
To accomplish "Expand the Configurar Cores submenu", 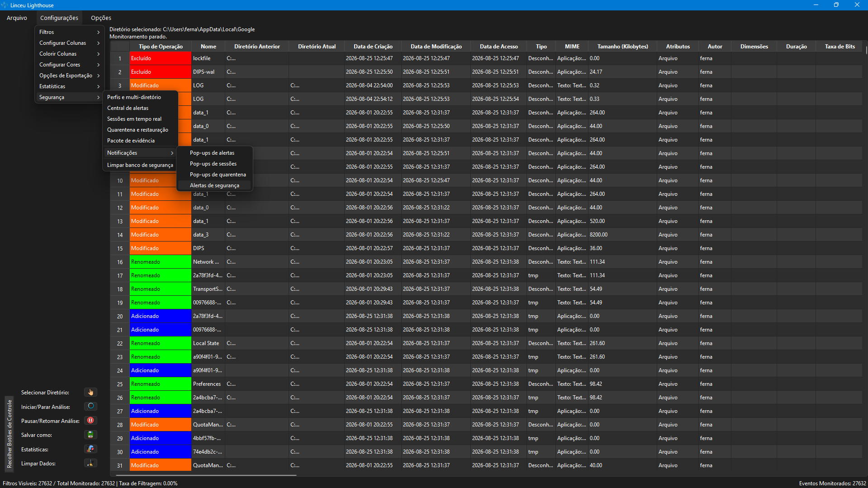I will 70,65.
